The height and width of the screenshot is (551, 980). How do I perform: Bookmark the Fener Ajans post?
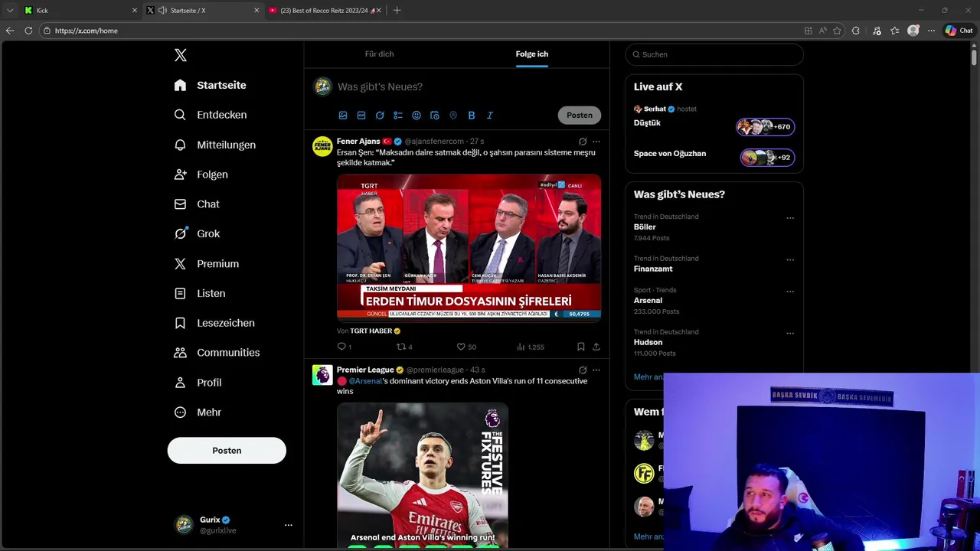pos(581,347)
